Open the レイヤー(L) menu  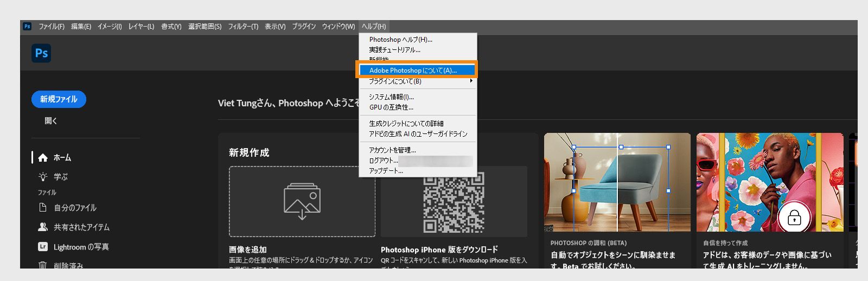pyautogui.click(x=141, y=26)
